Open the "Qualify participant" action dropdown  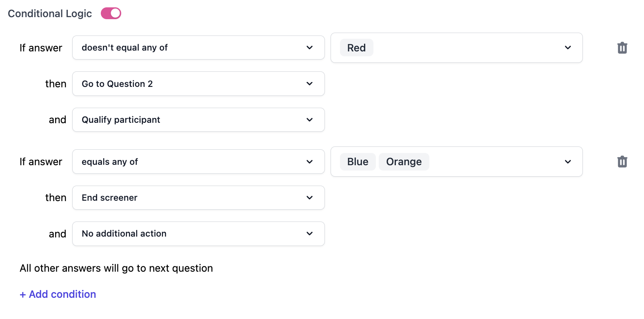pos(198,120)
